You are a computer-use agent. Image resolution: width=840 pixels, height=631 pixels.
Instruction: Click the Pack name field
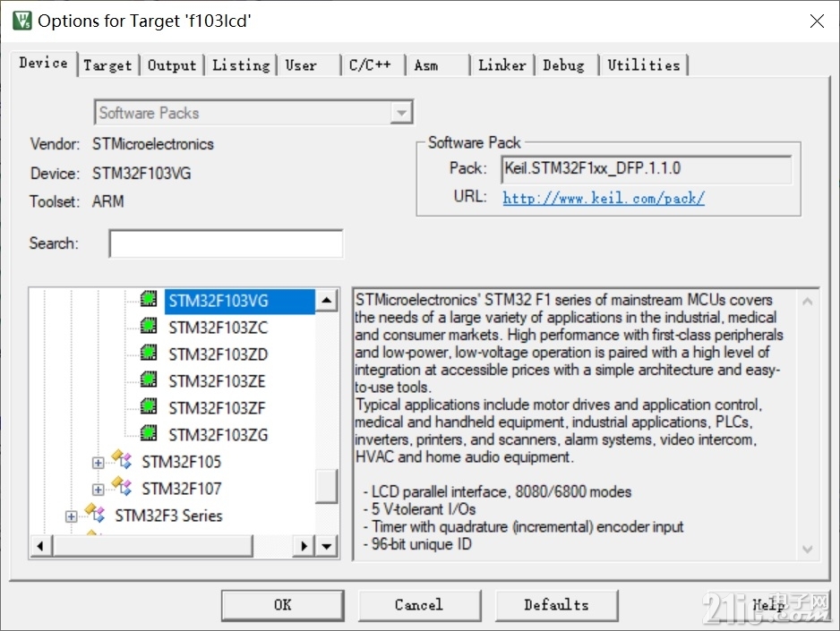coord(646,169)
